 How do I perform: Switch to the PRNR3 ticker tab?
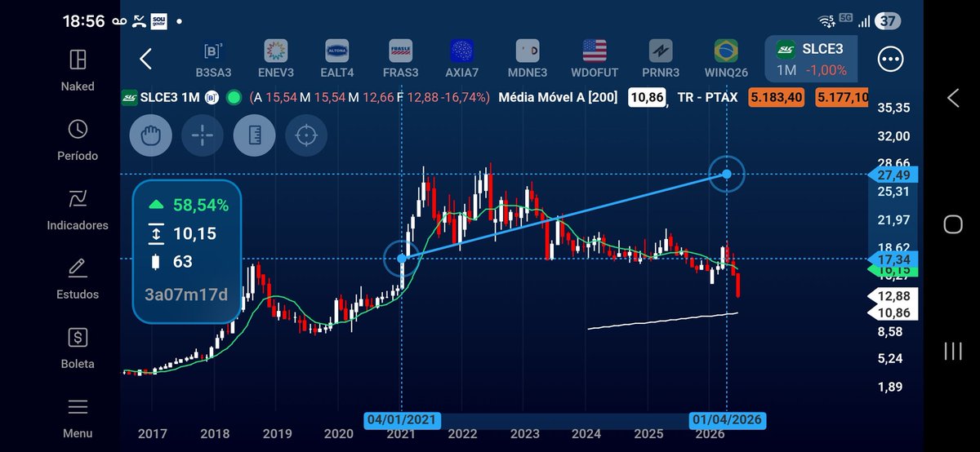tap(660, 59)
